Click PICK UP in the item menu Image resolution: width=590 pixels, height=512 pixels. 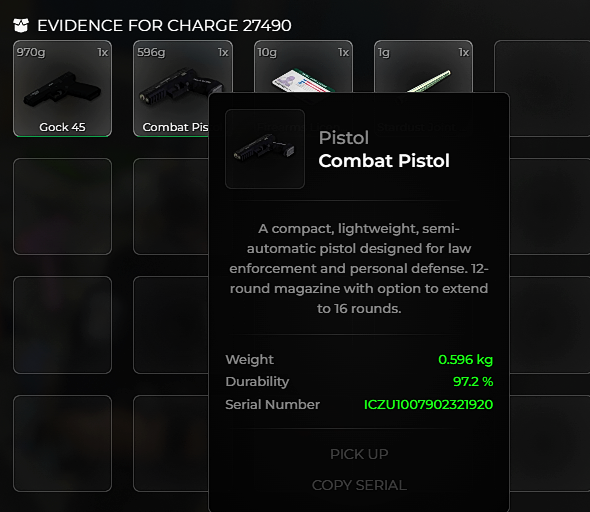[359, 454]
